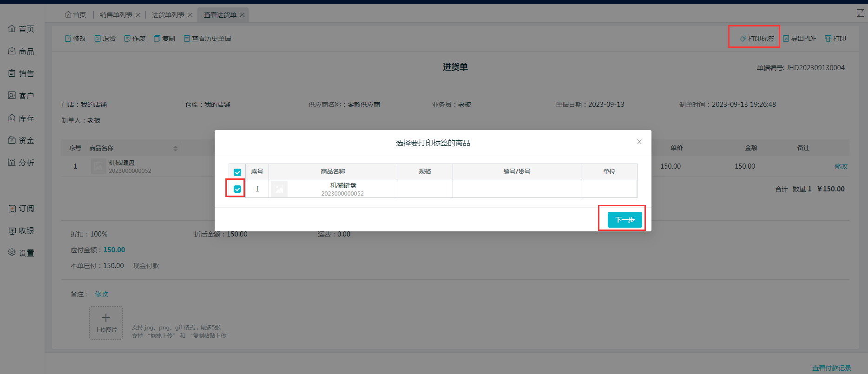
Task: Click the 上传图片 upload box
Action: 106,322
